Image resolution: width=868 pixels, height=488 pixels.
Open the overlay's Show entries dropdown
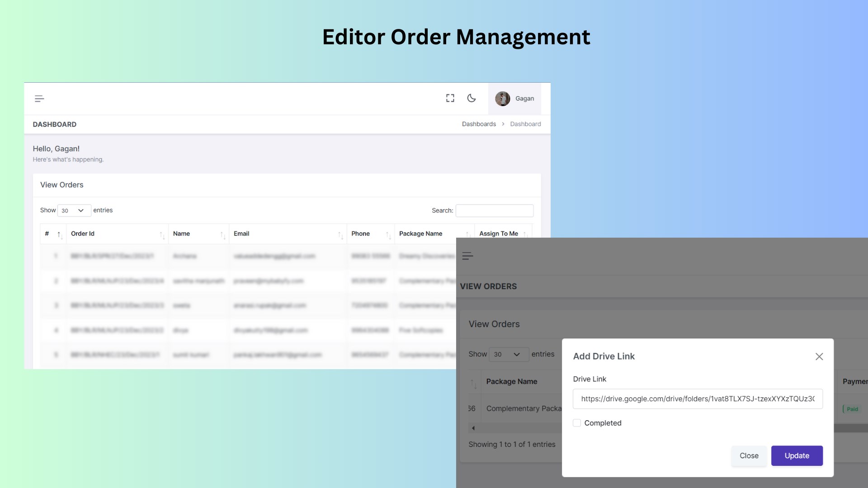click(x=508, y=354)
